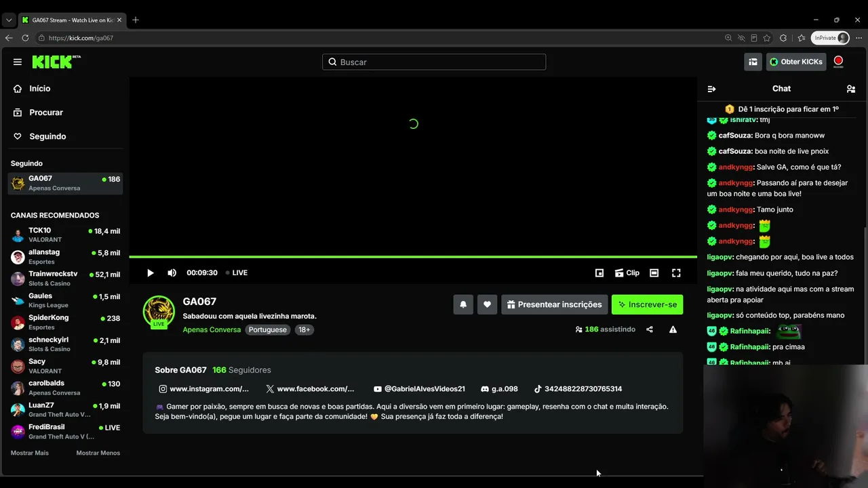Toggle notification bell for GA067
This screenshot has width=868, height=488.
(x=463, y=304)
